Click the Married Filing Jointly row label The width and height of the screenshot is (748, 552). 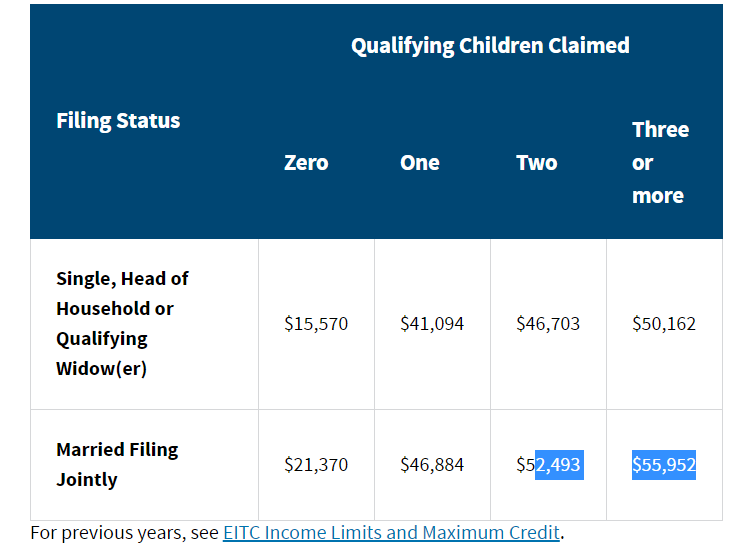(117, 465)
